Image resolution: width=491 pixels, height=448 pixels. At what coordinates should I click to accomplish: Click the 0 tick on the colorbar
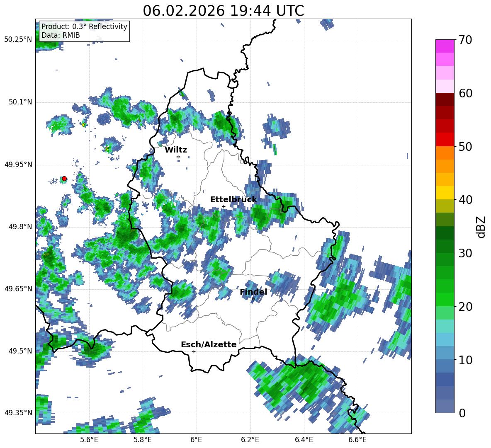(462, 413)
